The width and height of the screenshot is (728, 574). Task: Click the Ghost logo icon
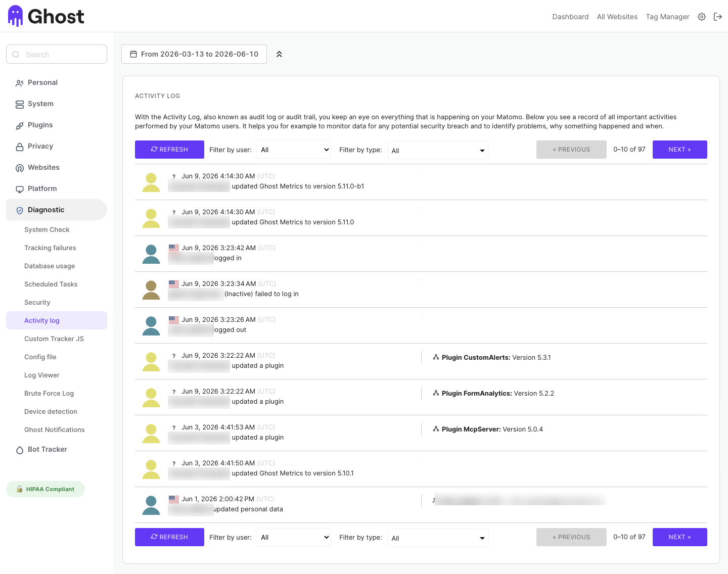[16, 16]
